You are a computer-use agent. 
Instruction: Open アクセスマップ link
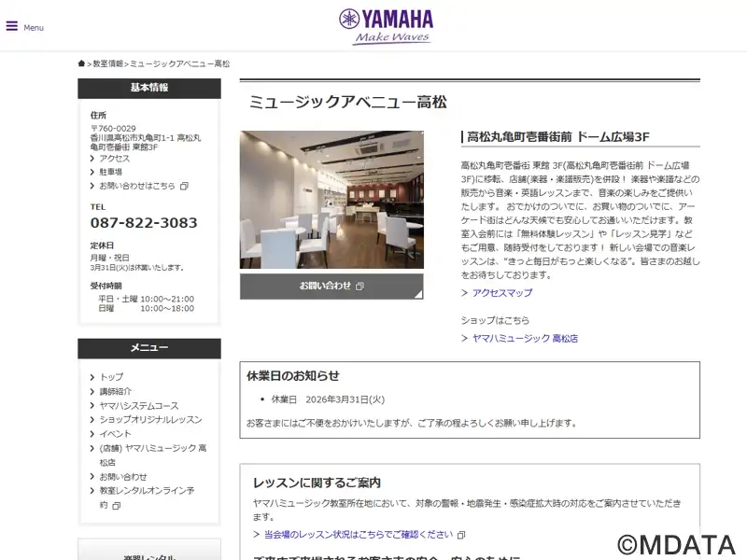[x=502, y=293]
